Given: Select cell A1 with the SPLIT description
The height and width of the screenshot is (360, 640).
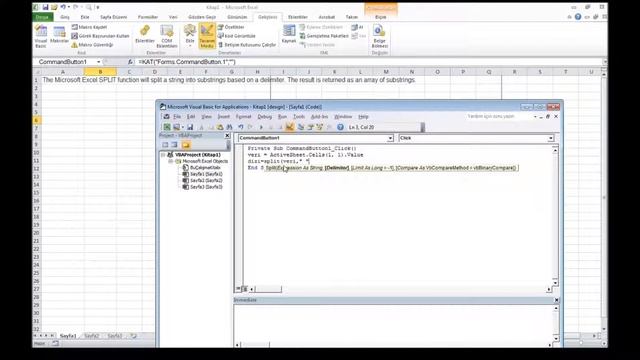Looking at the screenshot, I should (62, 80).
